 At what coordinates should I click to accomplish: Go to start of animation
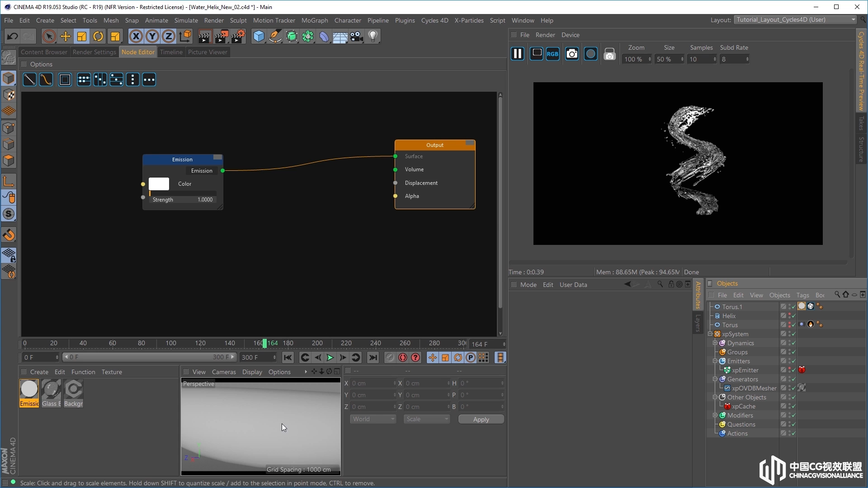click(x=288, y=357)
